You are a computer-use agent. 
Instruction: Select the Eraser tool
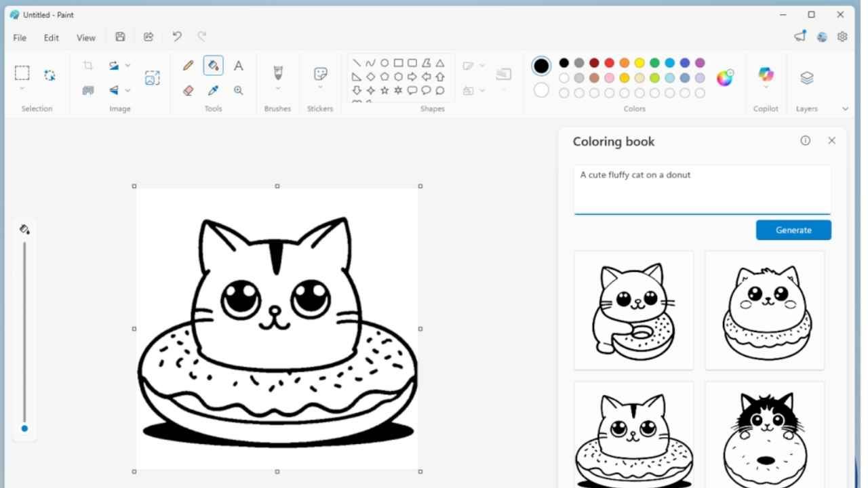click(x=188, y=90)
